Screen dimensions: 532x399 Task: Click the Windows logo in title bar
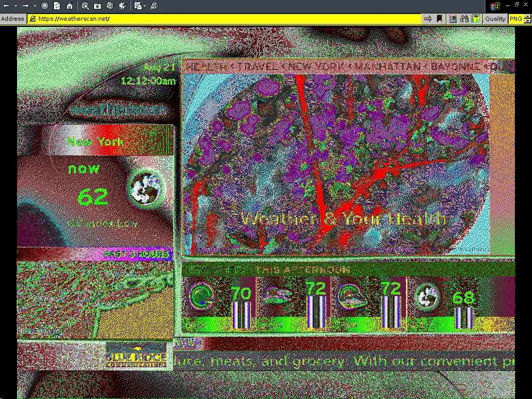point(495,6)
